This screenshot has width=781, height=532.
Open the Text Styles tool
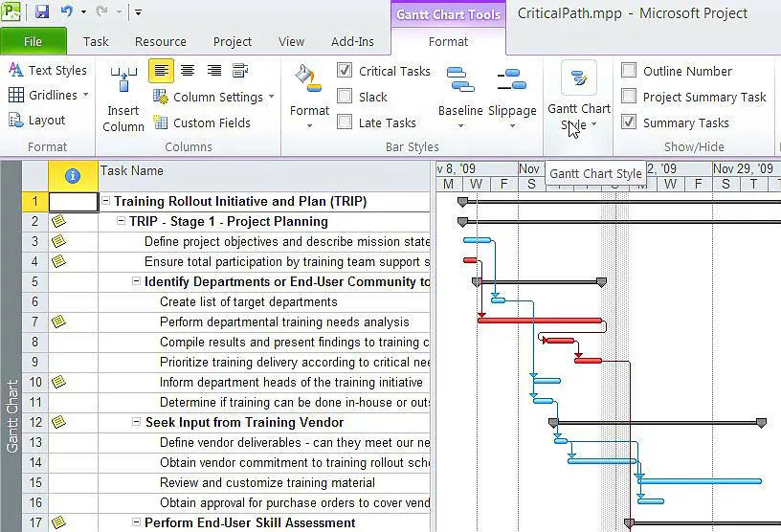click(48, 70)
